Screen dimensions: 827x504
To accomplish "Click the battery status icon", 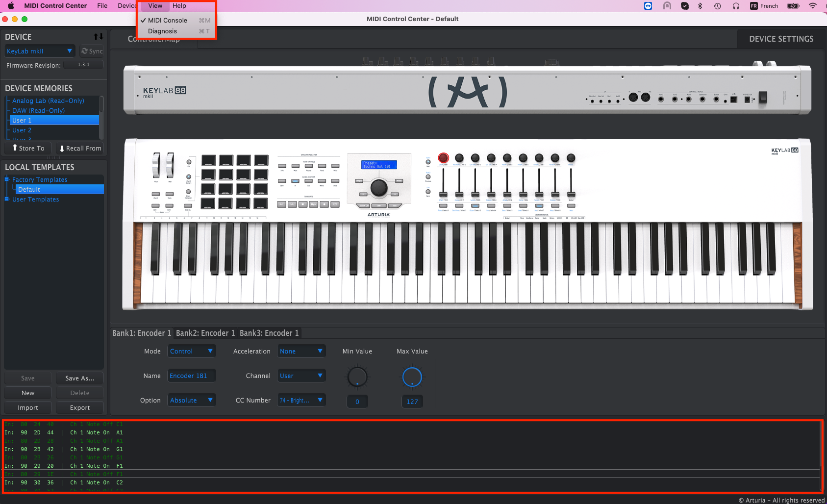I will (x=793, y=5).
